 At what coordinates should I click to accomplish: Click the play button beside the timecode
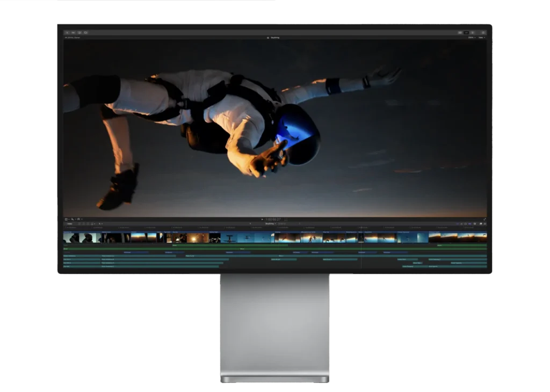262,220
